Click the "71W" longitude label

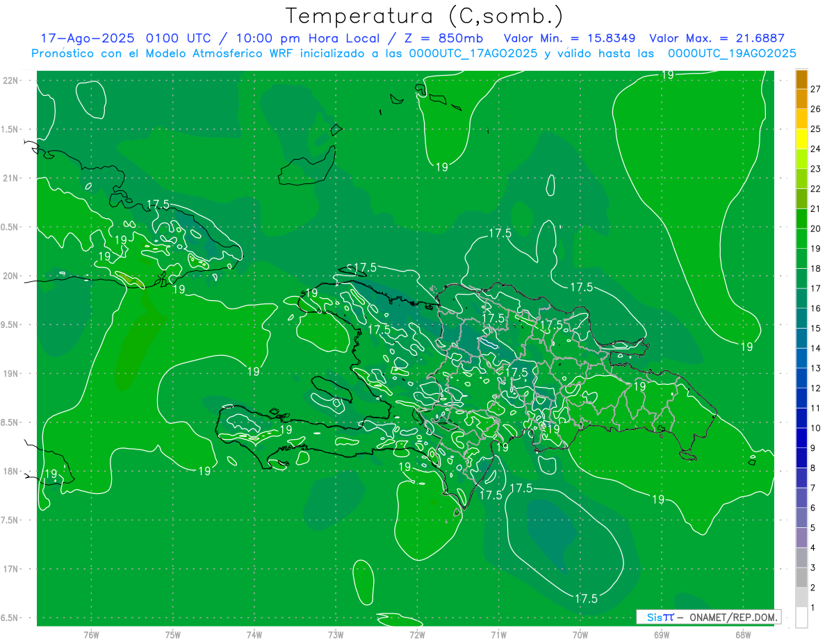pyautogui.click(x=498, y=634)
